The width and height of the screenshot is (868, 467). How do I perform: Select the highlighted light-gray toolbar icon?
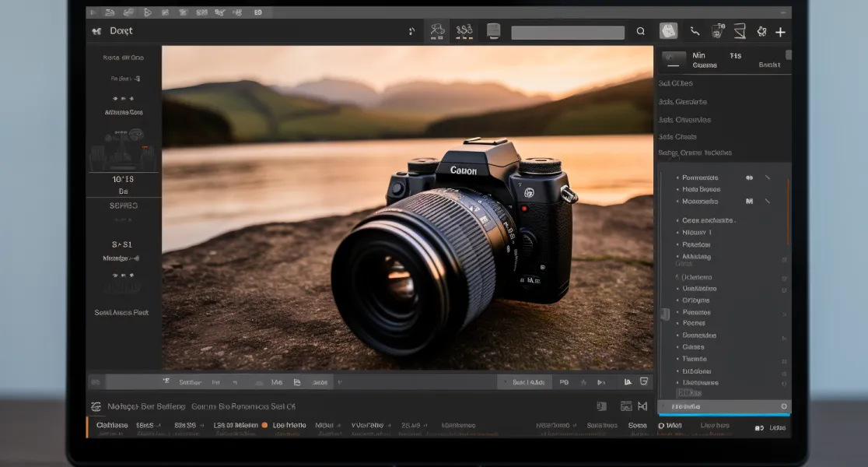[x=668, y=31]
